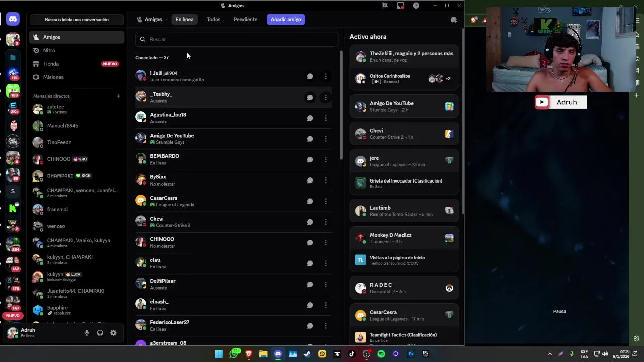Select the Pendiente tab
Screen dimensions: 644x362
(246, 19)
